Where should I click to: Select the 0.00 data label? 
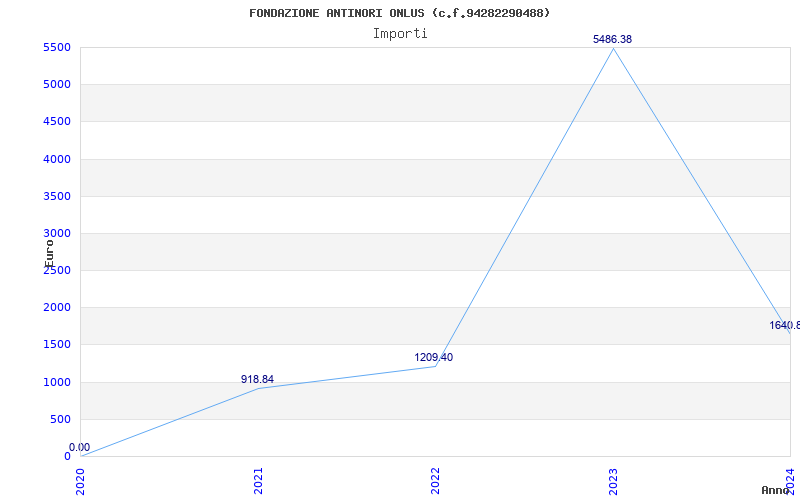pyautogui.click(x=80, y=447)
